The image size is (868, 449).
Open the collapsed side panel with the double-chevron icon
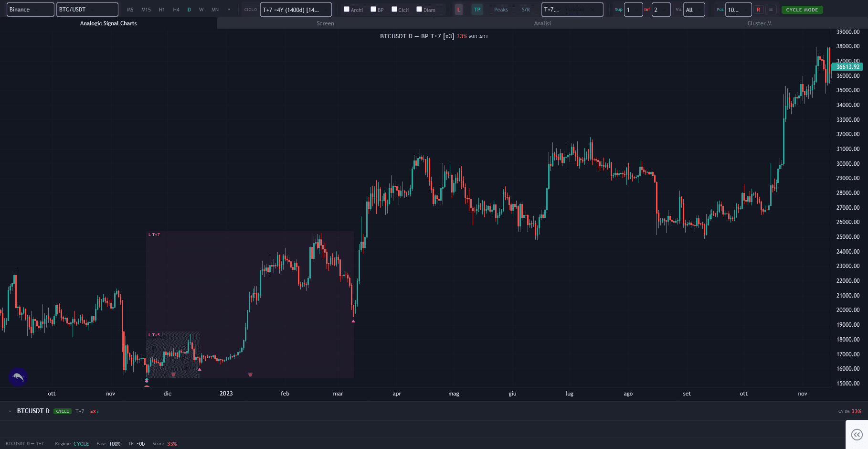coord(857,434)
